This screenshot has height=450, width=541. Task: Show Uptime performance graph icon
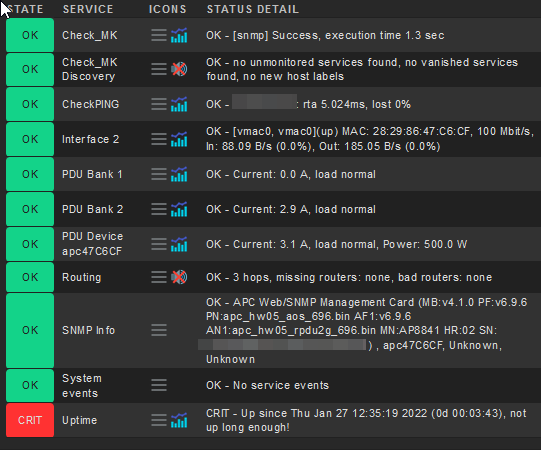click(x=179, y=420)
